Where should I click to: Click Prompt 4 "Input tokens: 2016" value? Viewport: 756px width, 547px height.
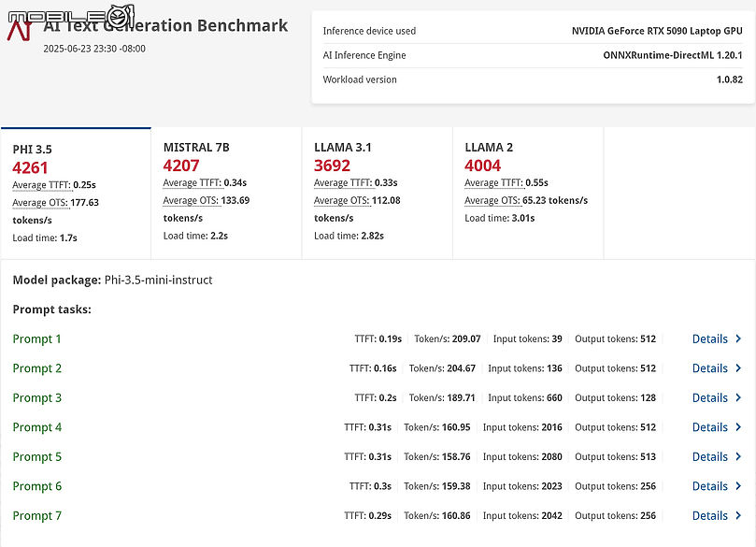click(522, 427)
